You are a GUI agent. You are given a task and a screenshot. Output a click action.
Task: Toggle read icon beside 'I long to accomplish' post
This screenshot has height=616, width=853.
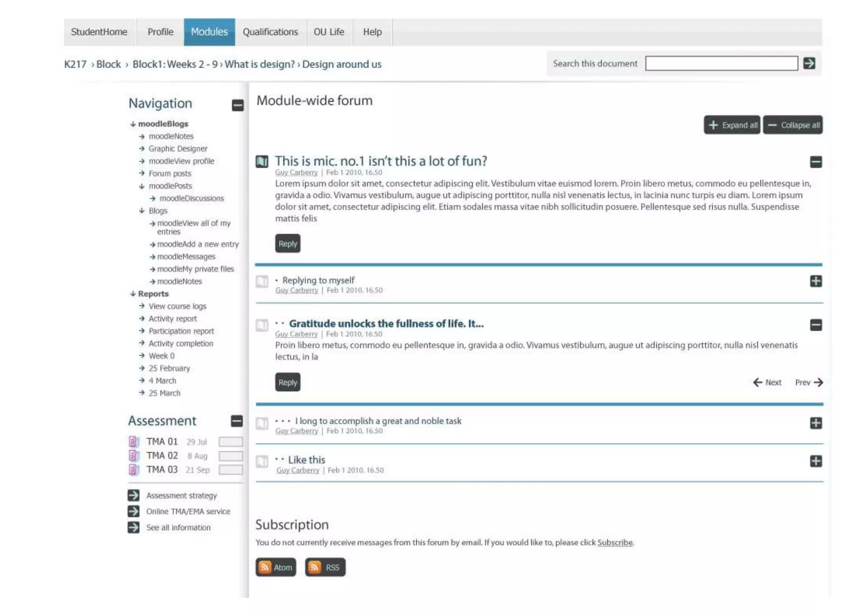click(x=262, y=423)
